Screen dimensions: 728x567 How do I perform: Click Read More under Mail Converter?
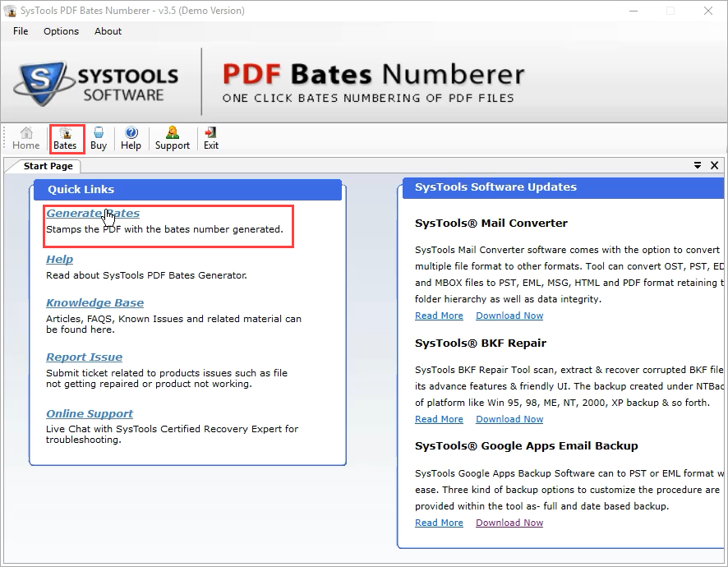point(439,316)
